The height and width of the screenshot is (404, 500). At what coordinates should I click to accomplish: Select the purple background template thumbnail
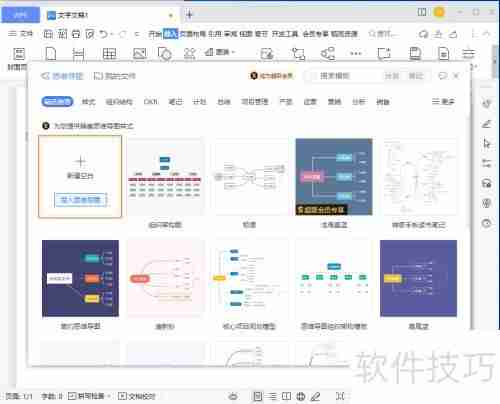coord(418,278)
